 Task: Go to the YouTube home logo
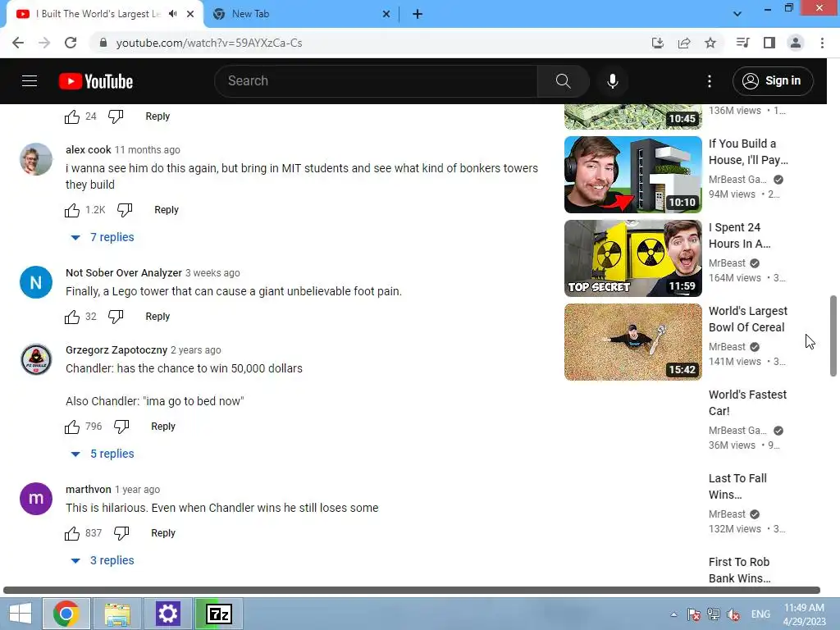coord(96,81)
